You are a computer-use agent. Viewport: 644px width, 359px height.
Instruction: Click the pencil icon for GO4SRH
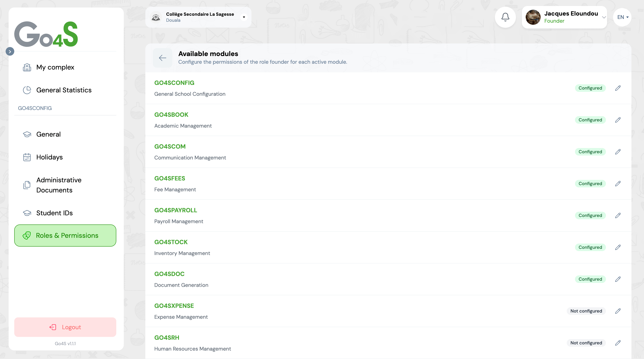pyautogui.click(x=618, y=343)
